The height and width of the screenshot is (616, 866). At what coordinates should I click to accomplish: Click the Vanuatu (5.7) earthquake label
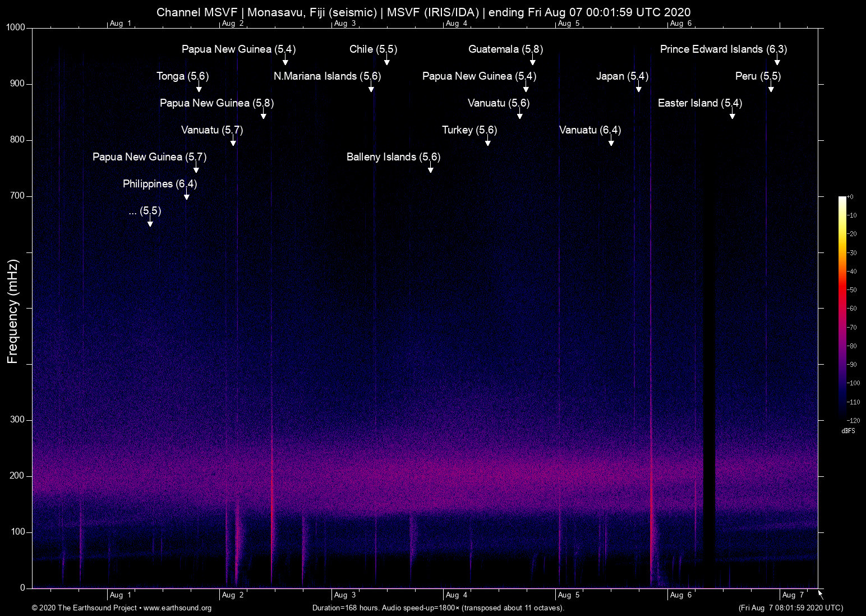[x=212, y=130]
